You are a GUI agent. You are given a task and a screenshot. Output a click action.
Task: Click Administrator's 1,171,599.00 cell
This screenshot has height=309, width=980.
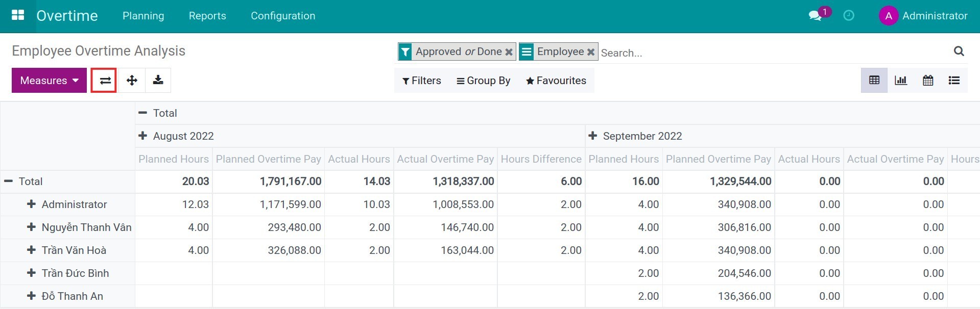[x=269, y=204]
